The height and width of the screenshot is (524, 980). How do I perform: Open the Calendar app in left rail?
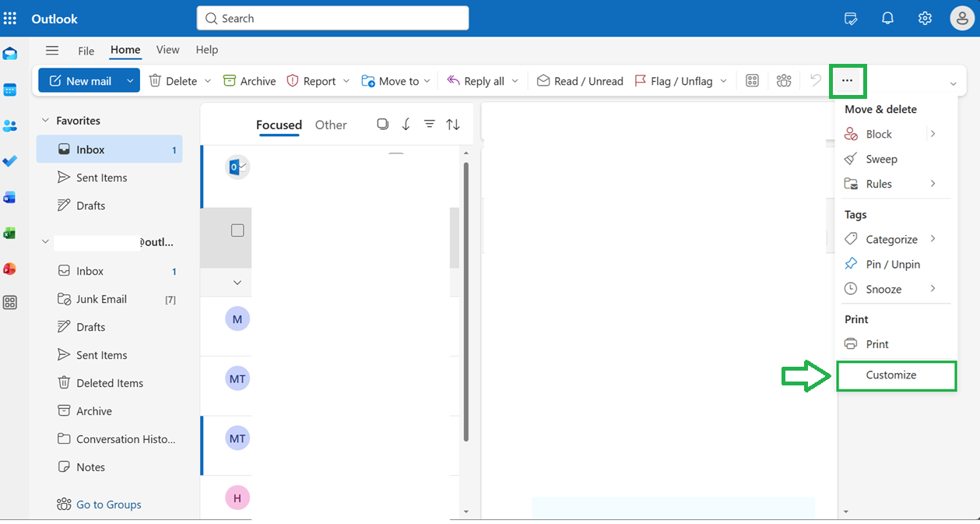coord(10,90)
